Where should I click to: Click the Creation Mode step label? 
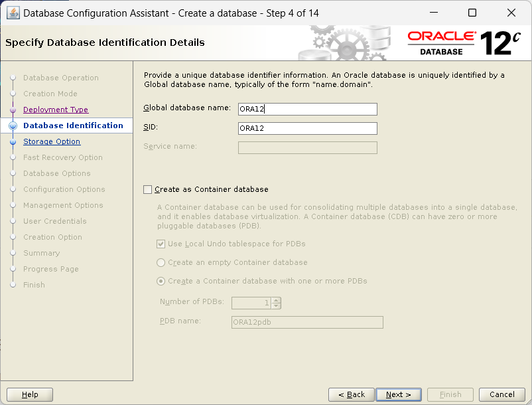[x=50, y=94]
